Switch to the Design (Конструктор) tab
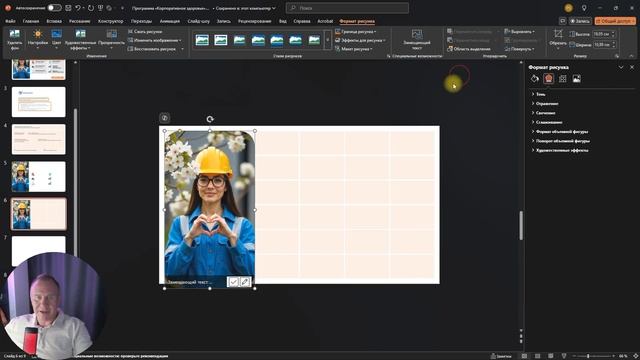Viewport: 640px width, 360px height. (110, 21)
